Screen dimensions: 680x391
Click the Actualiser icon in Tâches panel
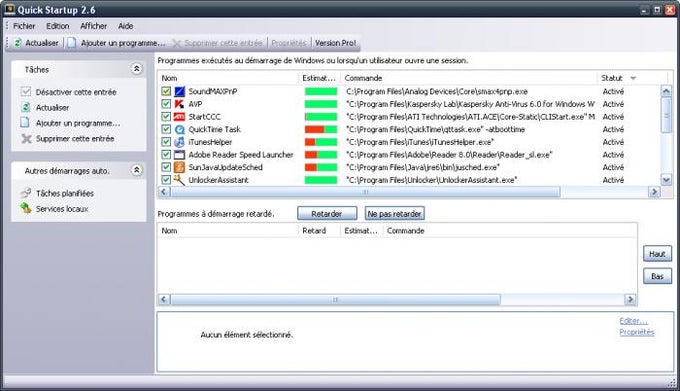click(26, 107)
